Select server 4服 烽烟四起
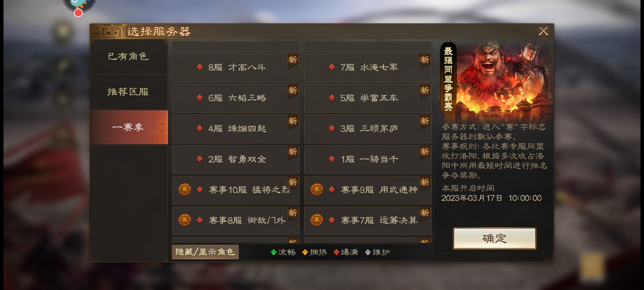Viewport: 644px width, 290px height. click(x=236, y=129)
